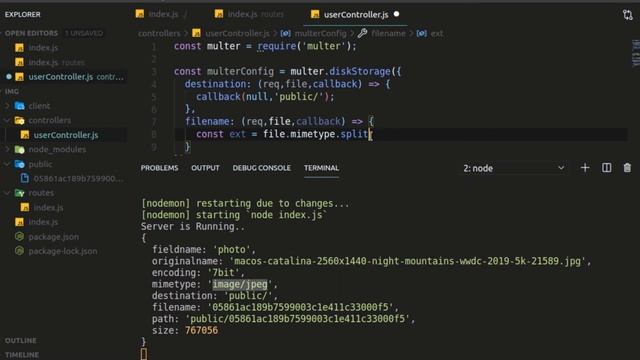640x360 pixels.
Task: Click 'Server is Running..' terminal line
Action: (x=193, y=227)
